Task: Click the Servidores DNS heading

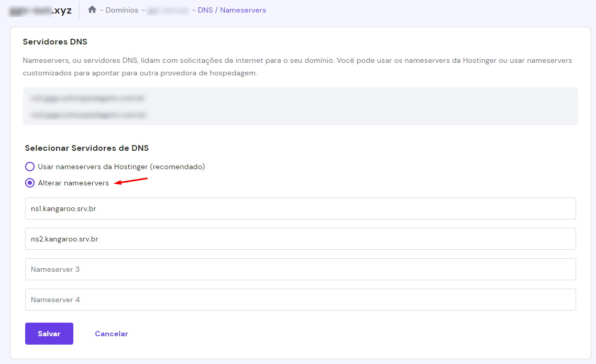Action: point(55,42)
